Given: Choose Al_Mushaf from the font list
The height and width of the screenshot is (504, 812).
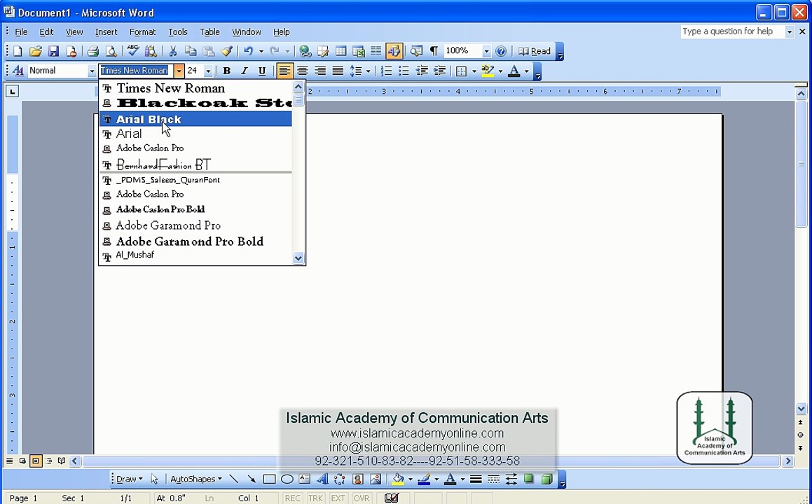Looking at the screenshot, I should [195, 255].
